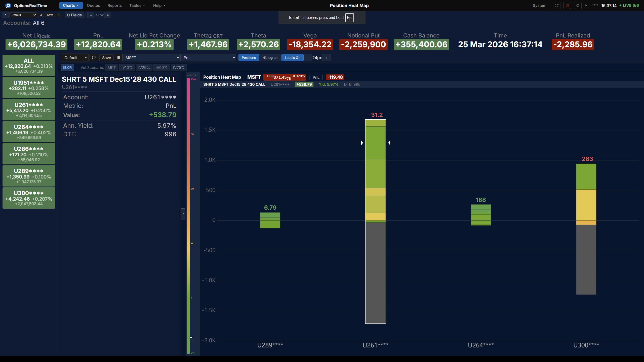
Task: Click the OptionsRealTime magnifier logo
Action: (8, 5)
